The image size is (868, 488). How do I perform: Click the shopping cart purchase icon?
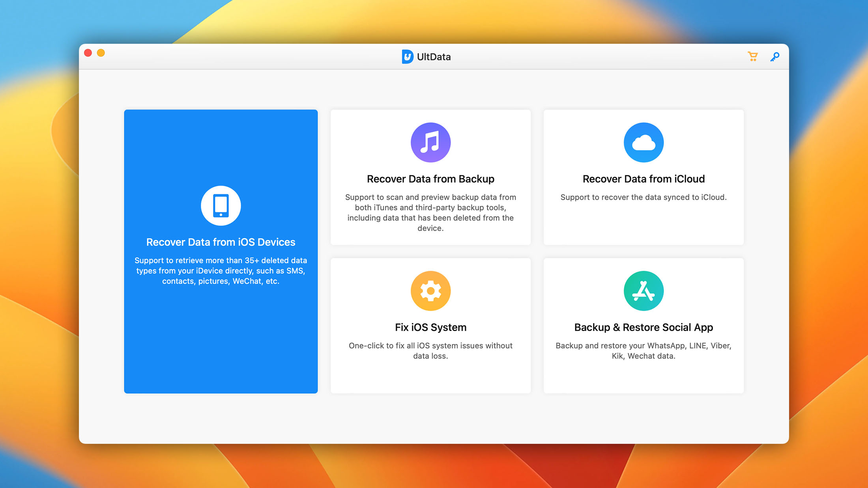752,57
